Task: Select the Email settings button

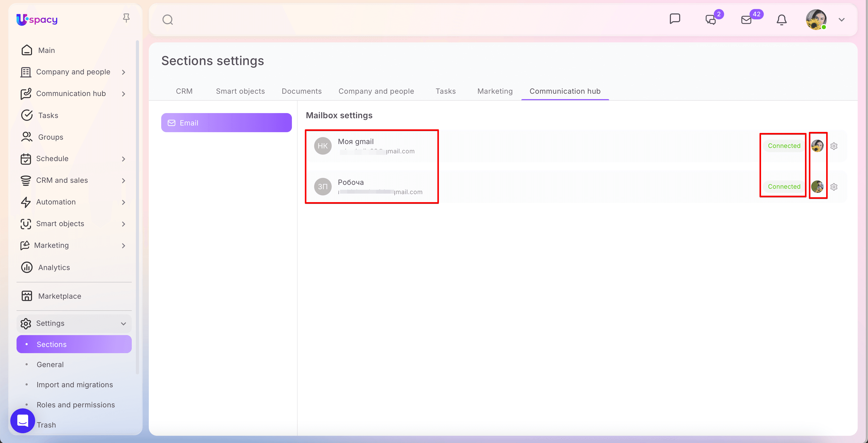Action: pyautogui.click(x=226, y=123)
